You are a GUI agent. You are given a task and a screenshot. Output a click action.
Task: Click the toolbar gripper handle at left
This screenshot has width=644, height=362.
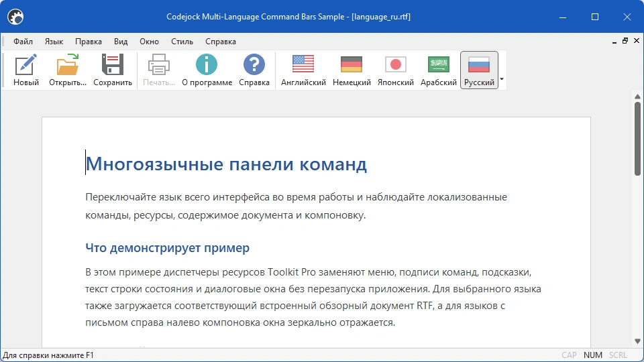tap(4, 70)
